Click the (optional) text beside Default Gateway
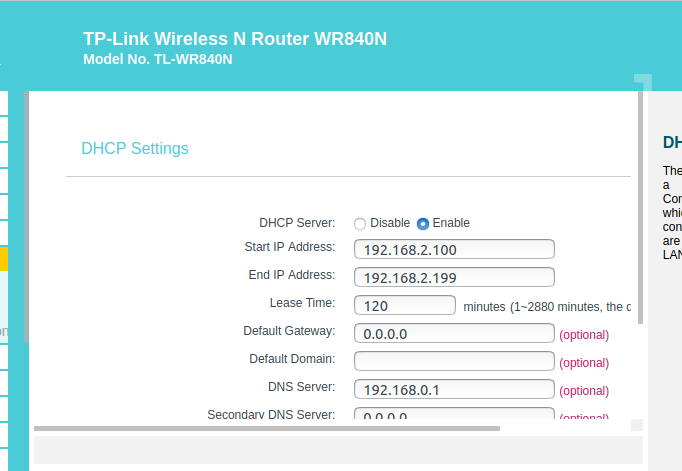682x471 pixels. pos(584,335)
